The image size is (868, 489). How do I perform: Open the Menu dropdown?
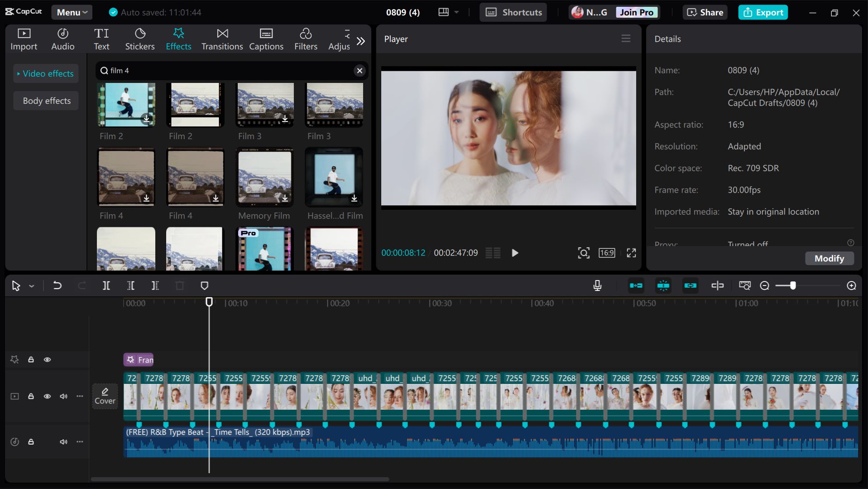pyautogui.click(x=72, y=12)
